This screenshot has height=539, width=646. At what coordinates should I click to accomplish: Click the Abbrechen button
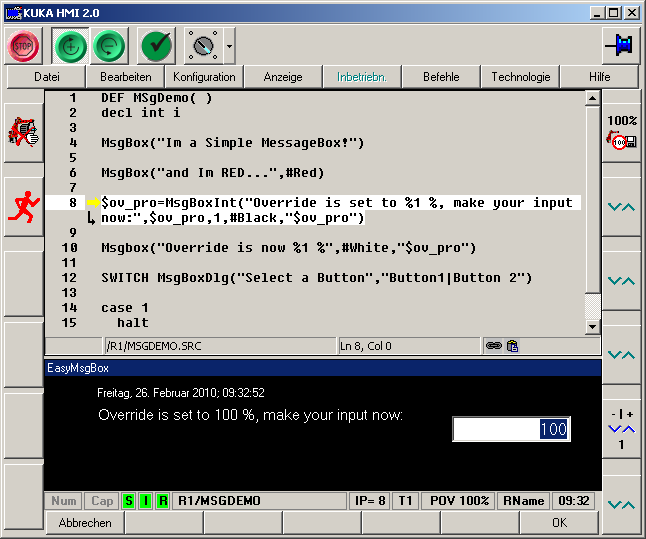pos(85,522)
